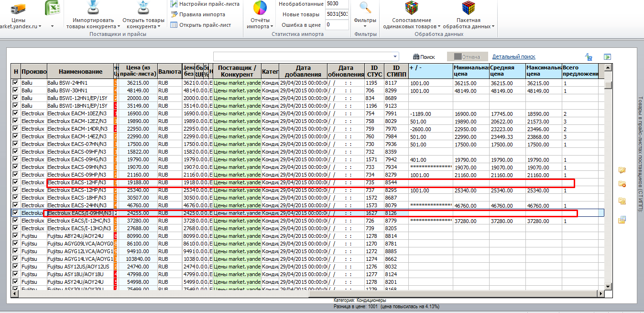
Task: Click in the Необработанные value field
Action: [x=337, y=4]
